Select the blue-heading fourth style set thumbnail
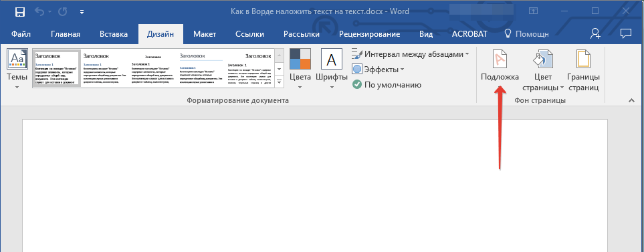644x252 pixels. pos(201,68)
